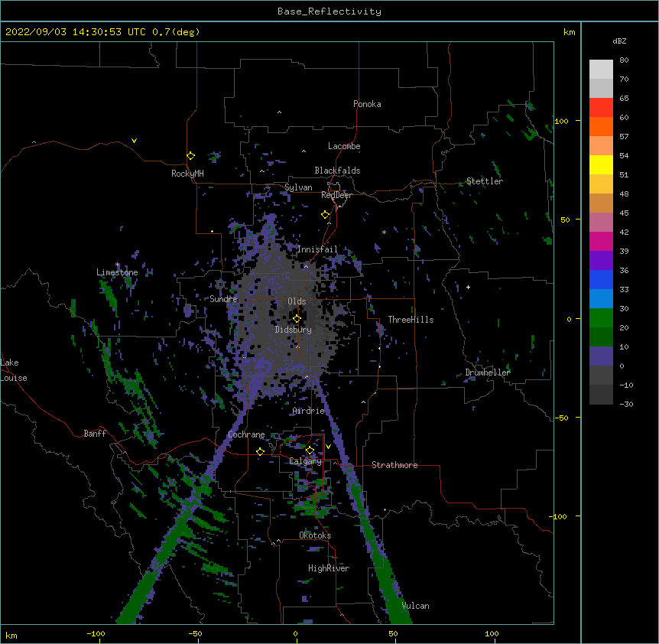Click the Cochrane town label
Screen dimensions: 659x644
pos(246,434)
